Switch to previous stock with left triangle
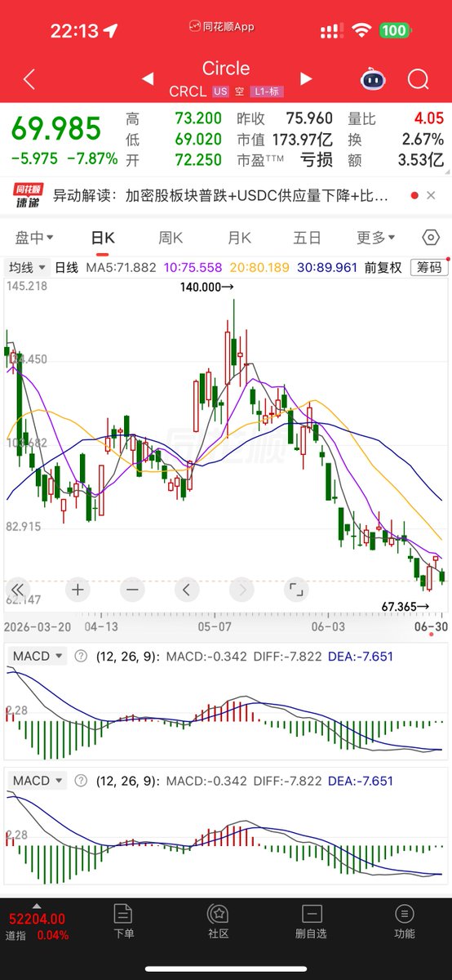The image size is (452, 980). [x=148, y=79]
